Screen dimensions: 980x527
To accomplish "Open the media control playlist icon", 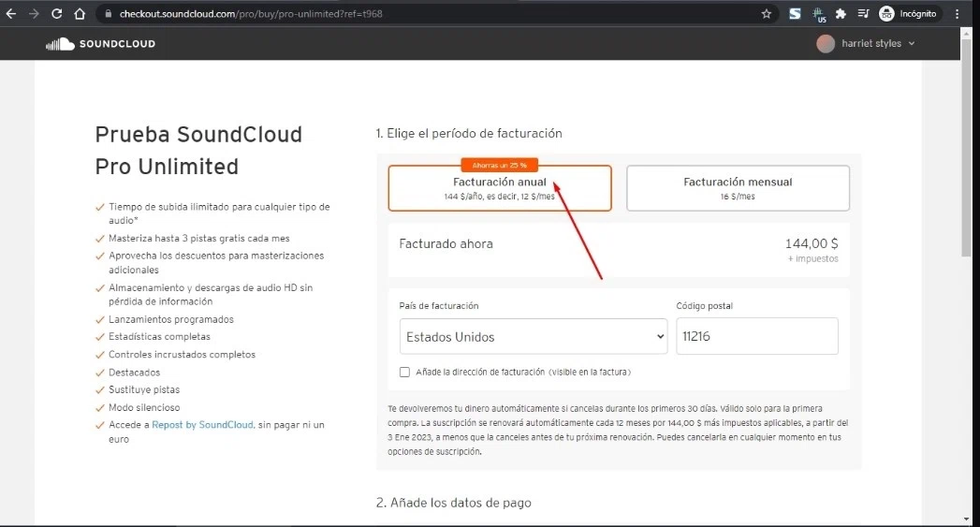I will tap(863, 14).
